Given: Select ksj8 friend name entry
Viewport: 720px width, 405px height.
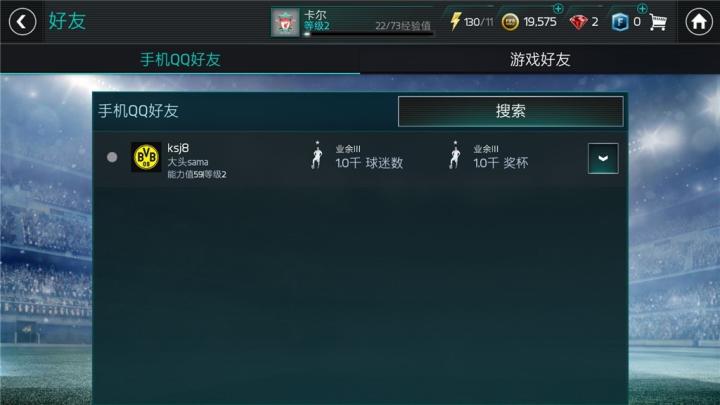Looking at the screenshot, I should (178, 148).
